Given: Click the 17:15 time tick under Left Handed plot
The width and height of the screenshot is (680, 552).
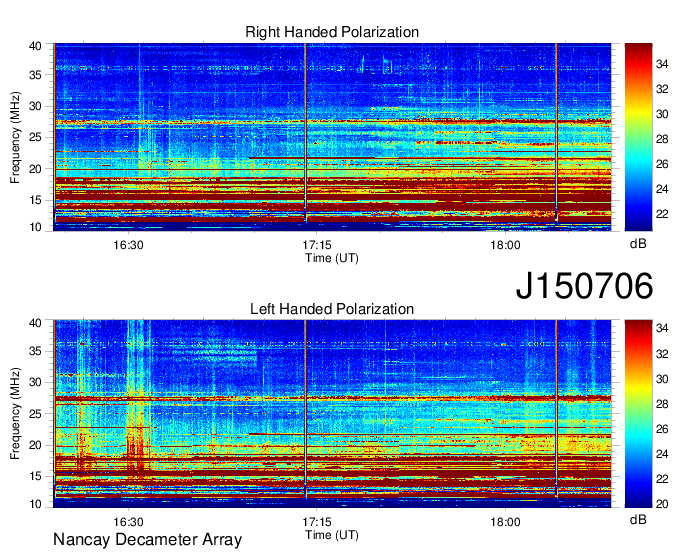Looking at the screenshot, I should pos(317,522).
